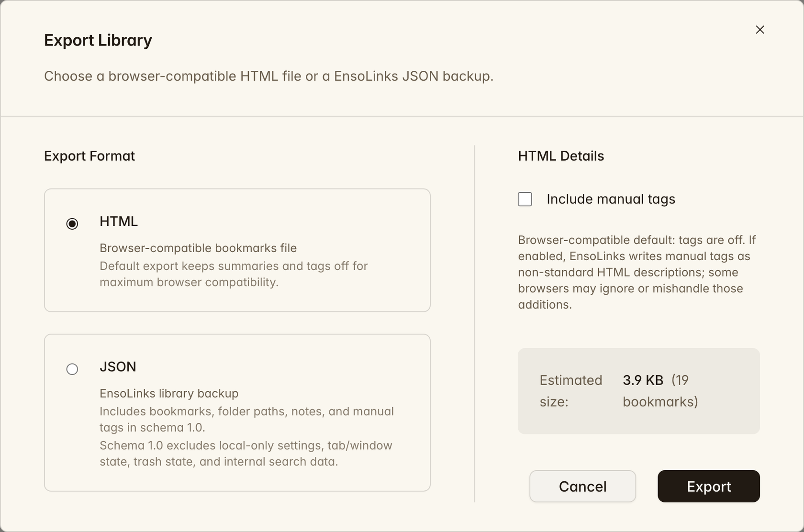Select the HTML radio button
The width and height of the screenshot is (804, 532).
click(x=72, y=223)
